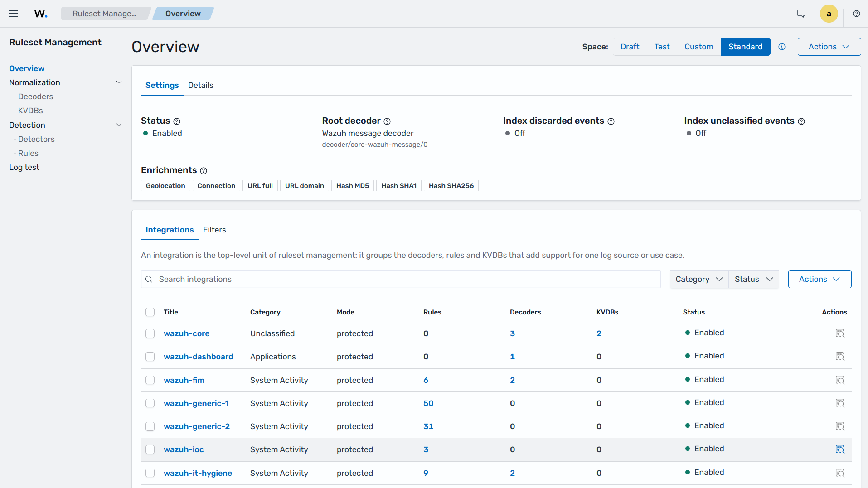Toggle the select-all integrations checkbox
The height and width of the screenshot is (488, 868).
click(x=150, y=312)
